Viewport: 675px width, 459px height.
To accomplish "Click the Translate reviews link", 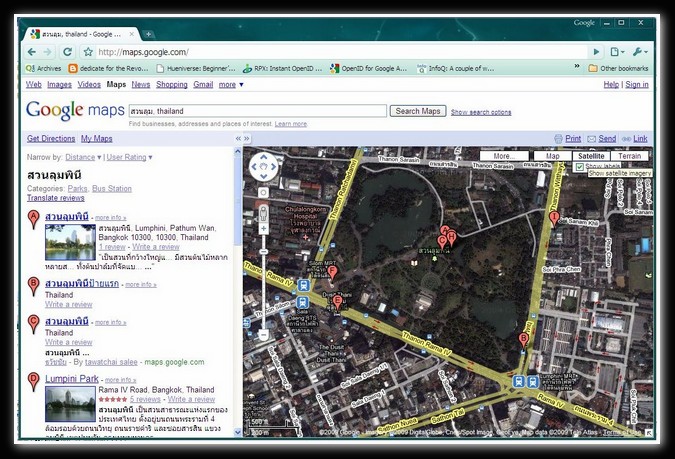I will click(x=56, y=198).
